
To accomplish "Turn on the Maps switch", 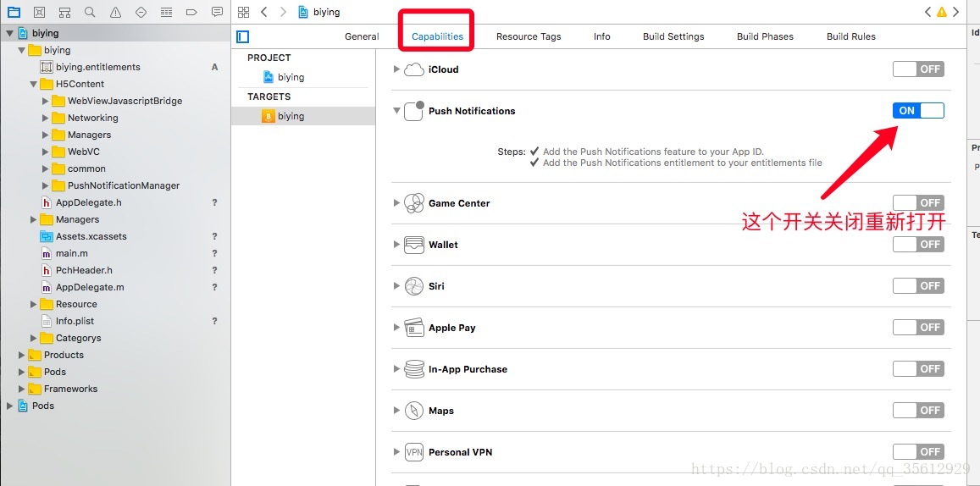I will pyautogui.click(x=918, y=411).
